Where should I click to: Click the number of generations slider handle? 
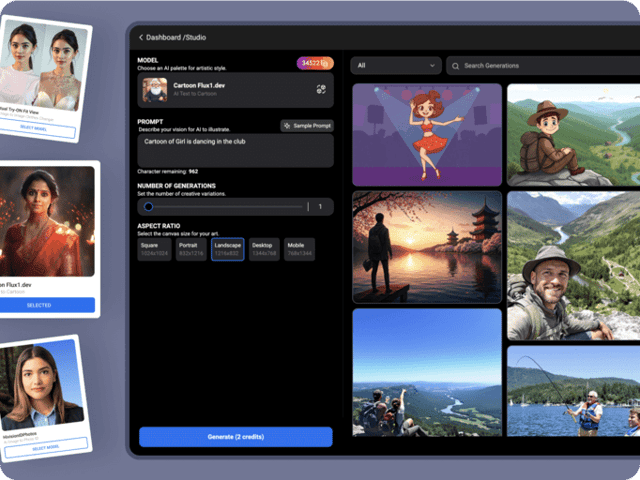pyautogui.click(x=149, y=207)
